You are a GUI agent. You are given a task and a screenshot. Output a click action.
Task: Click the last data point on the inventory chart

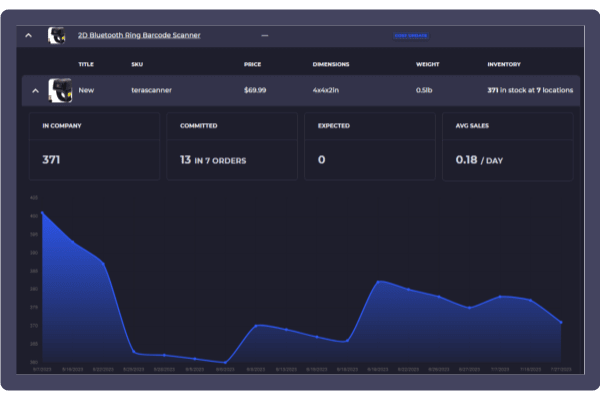click(561, 322)
